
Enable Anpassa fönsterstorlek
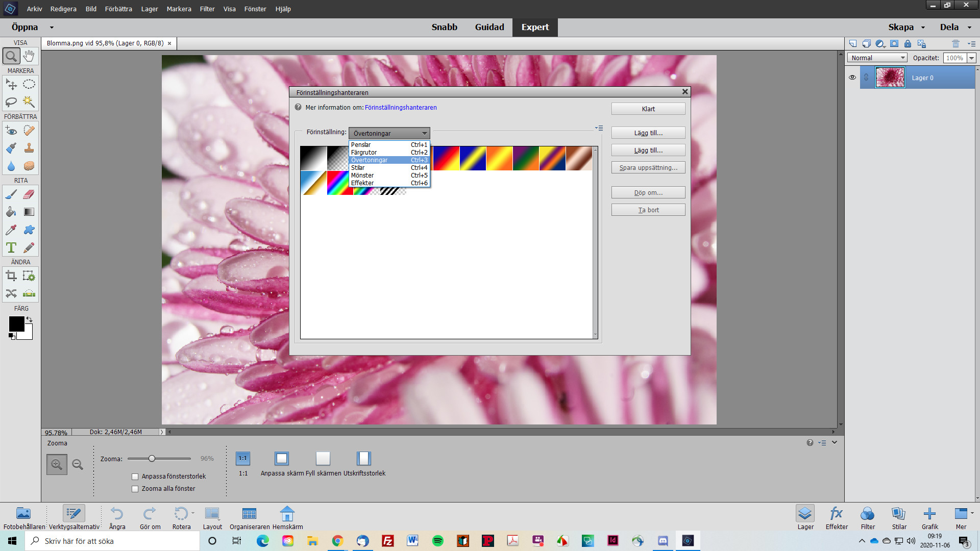coord(135,477)
